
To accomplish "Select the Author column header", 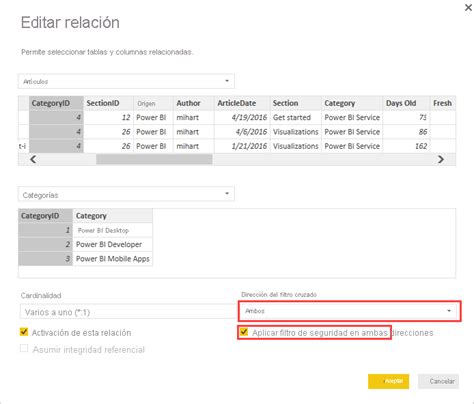I will tap(193, 103).
